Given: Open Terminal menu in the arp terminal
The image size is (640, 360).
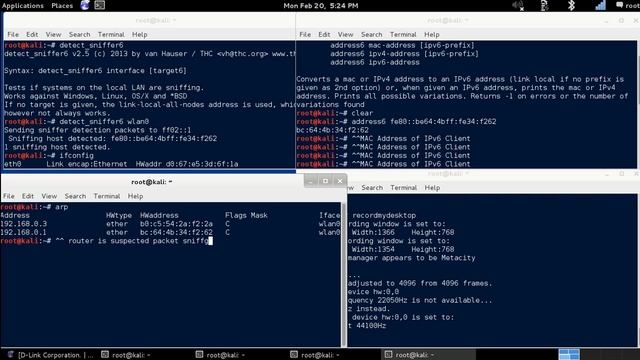Looking at the screenshot, I should [x=107, y=196].
